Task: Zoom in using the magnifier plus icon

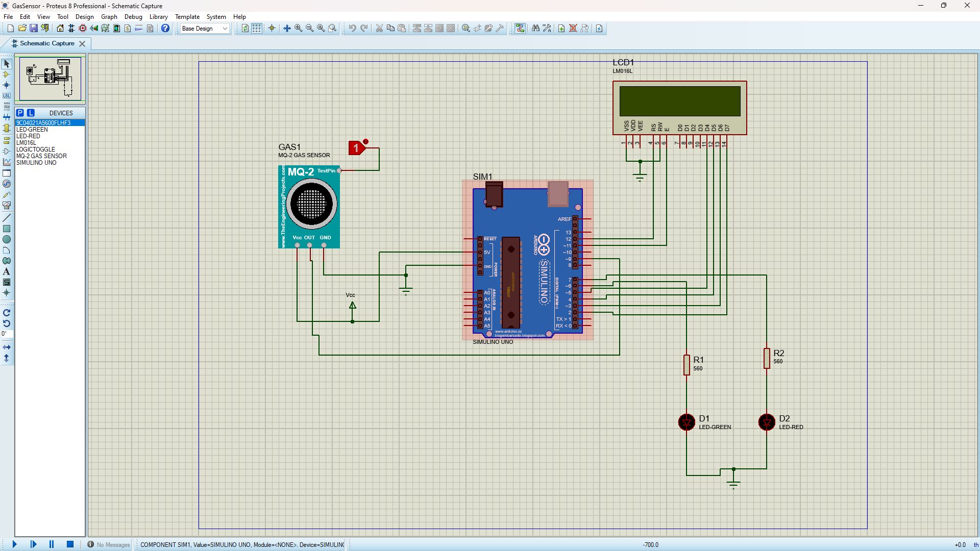Action: [298, 29]
